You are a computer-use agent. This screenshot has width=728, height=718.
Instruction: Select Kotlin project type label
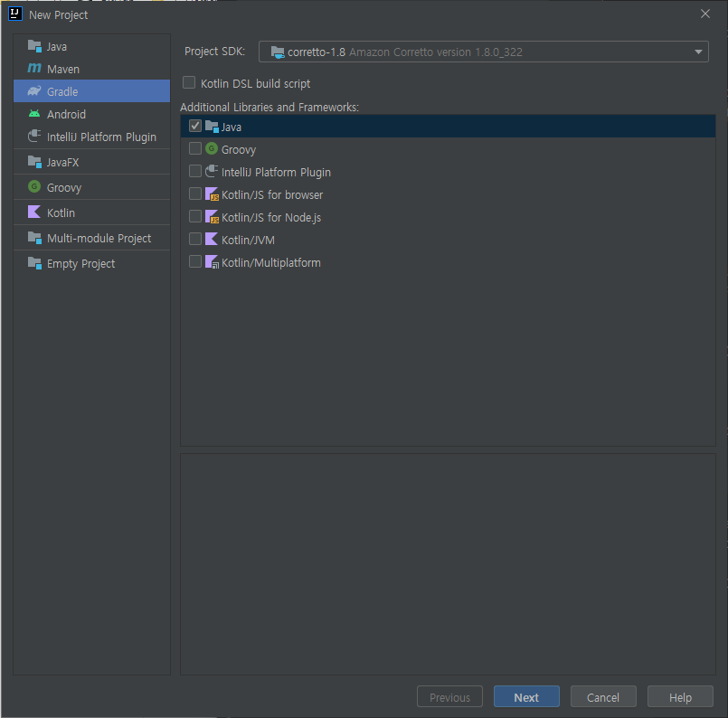[61, 213]
